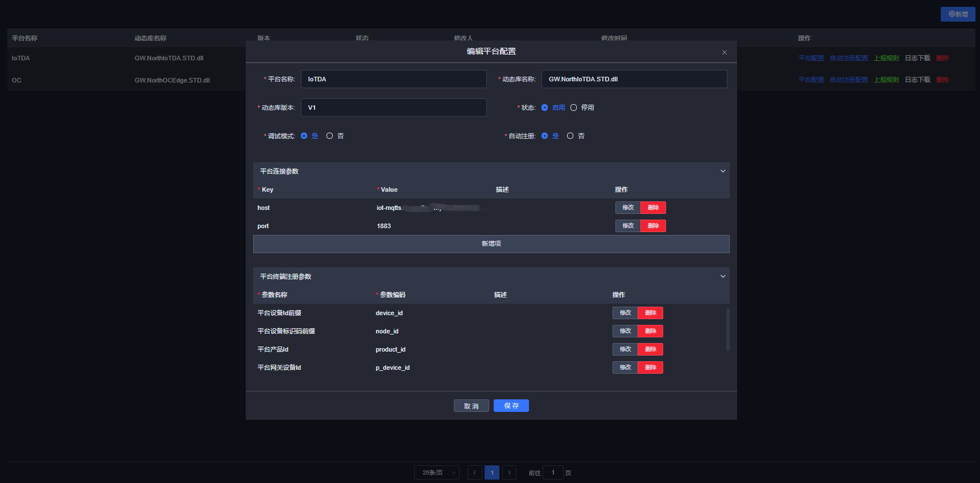Image resolution: width=980 pixels, height=483 pixels.
Task: Edit the device_id registration parameter
Action: 625,313
